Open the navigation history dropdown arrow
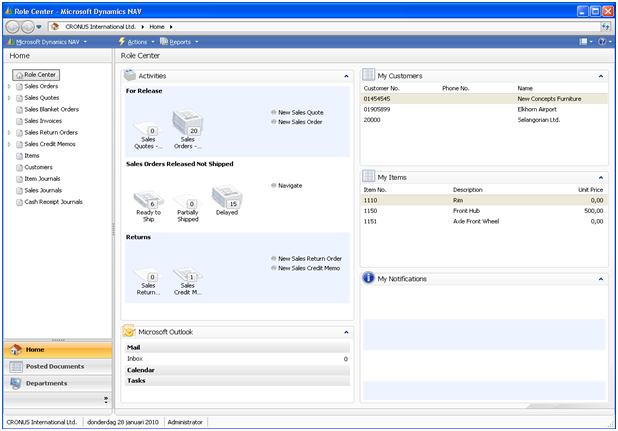Viewport: 618px width, 431px height. click(39, 27)
